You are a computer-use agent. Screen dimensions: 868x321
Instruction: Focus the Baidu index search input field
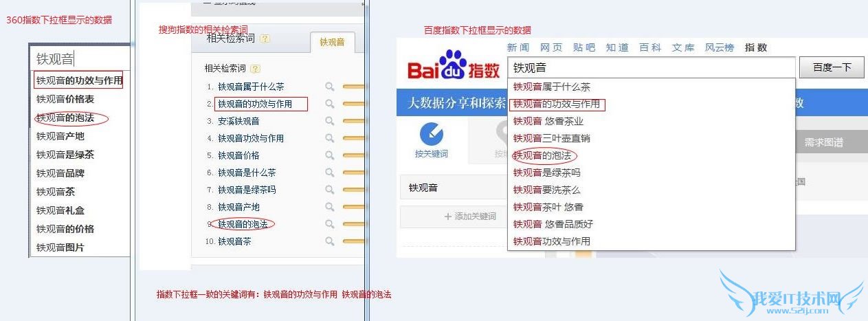(651, 67)
